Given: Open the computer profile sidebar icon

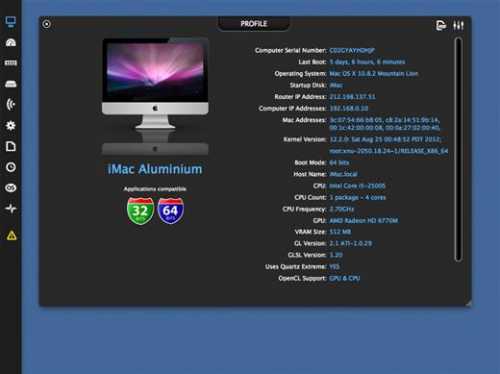Looking at the screenshot, I should [x=11, y=22].
